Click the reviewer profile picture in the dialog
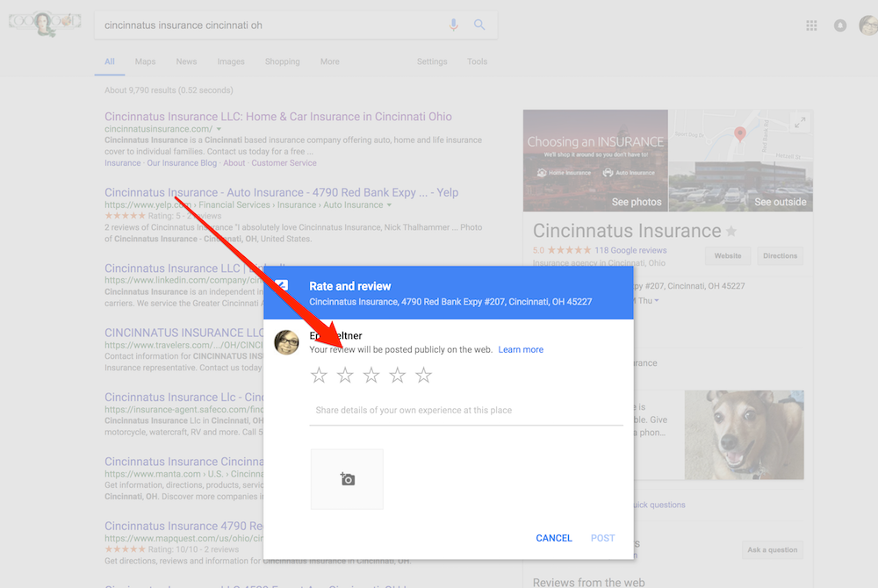This screenshot has width=878, height=588. tap(287, 342)
